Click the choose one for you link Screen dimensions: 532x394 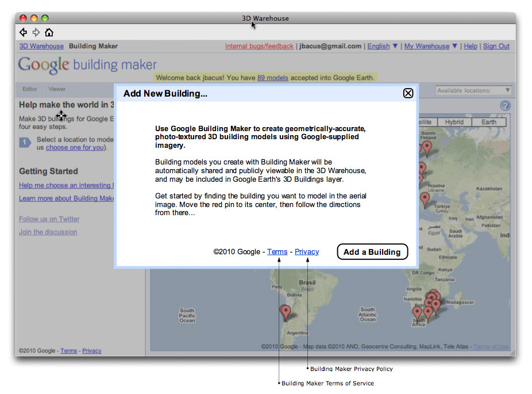pyautogui.click(x=75, y=147)
